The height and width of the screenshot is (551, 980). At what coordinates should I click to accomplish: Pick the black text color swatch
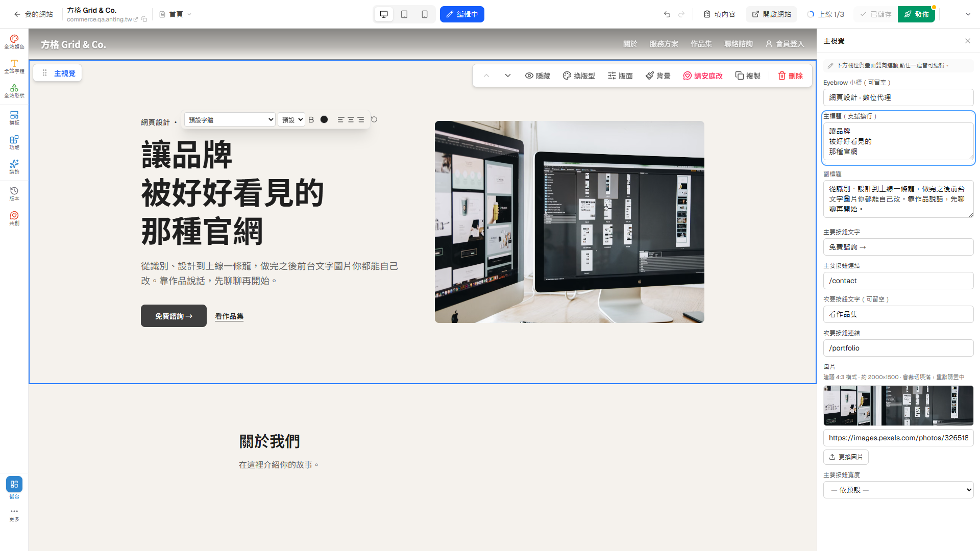324,119
